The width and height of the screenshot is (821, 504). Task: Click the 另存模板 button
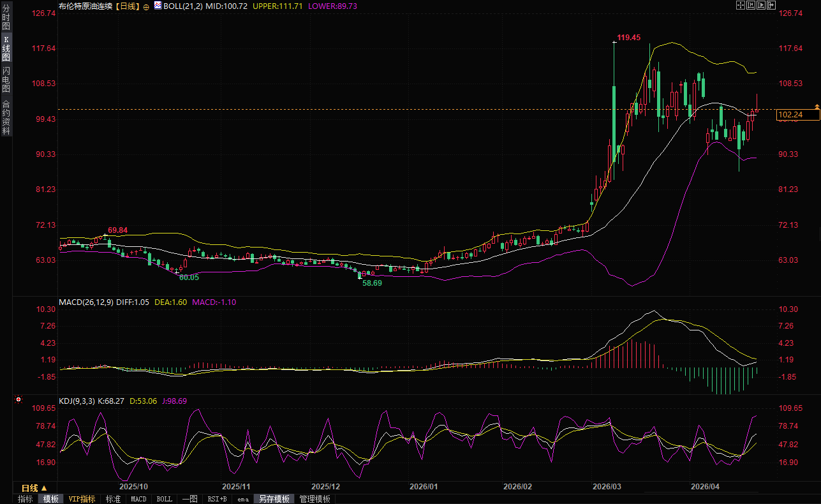pyautogui.click(x=274, y=499)
